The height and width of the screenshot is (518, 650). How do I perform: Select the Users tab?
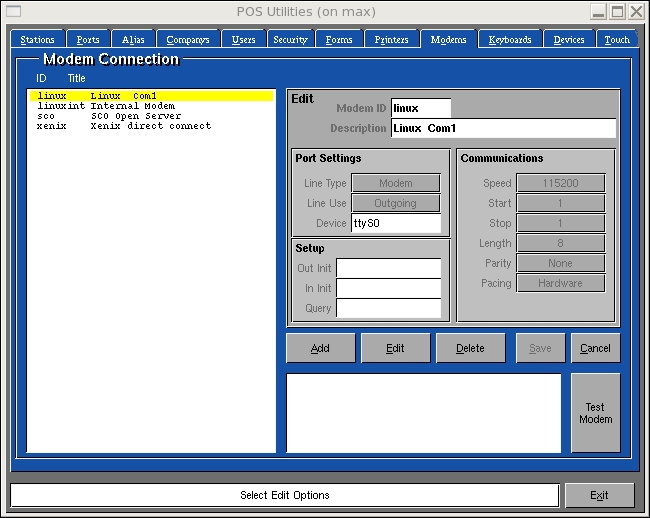[244, 39]
